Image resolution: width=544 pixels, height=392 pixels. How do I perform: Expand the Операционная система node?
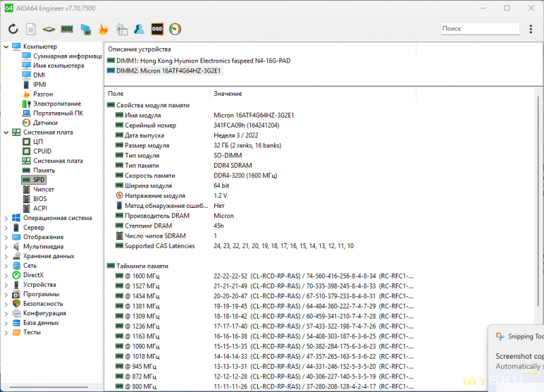(x=6, y=218)
